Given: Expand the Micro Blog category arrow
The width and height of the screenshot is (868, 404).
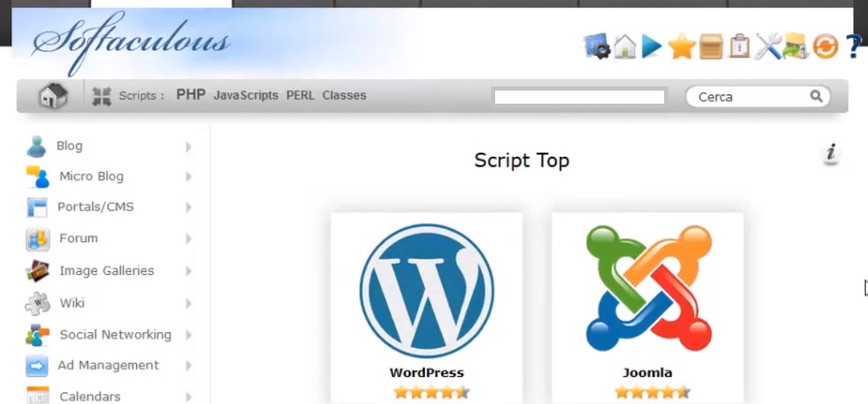Looking at the screenshot, I should (188, 177).
